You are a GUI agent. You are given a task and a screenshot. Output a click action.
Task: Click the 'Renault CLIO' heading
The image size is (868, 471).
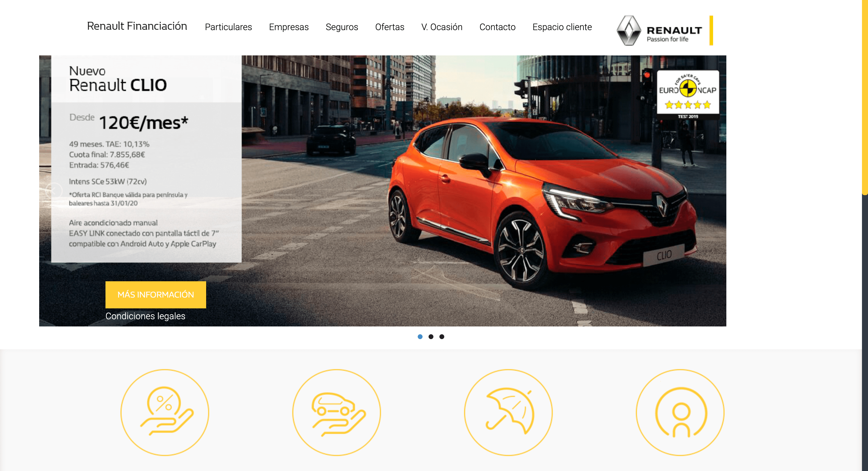(118, 85)
